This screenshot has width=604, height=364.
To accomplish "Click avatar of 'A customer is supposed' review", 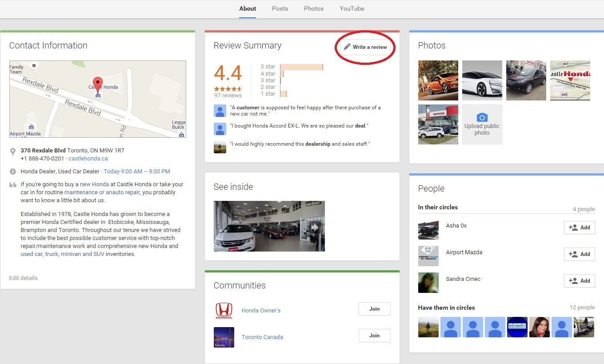I will (x=220, y=111).
